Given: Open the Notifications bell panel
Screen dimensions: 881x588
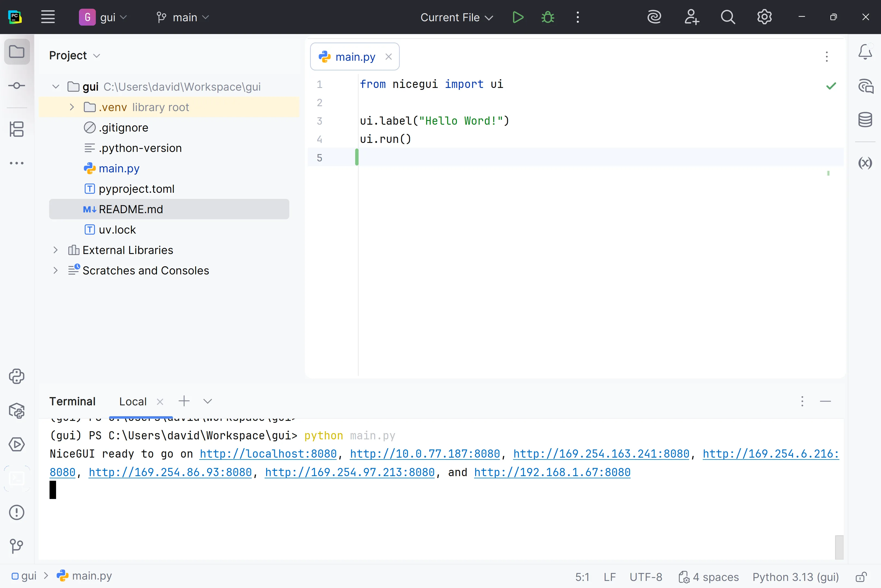Looking at the screenshot, I should tap(865, 52).
